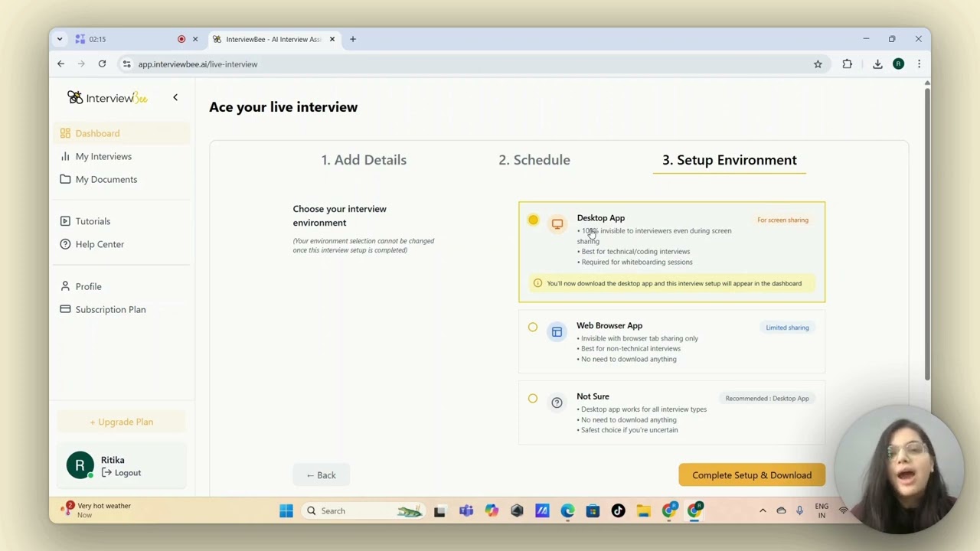Select the 3. Setup Environment step
This screenshot has width=980, height=551.
click(x=730, y=160)
